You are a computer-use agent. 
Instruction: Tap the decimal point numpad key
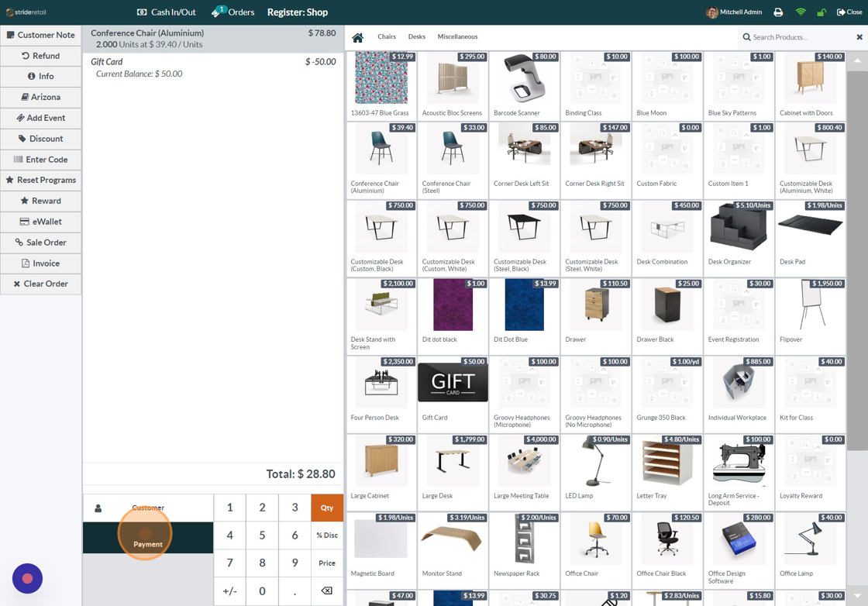295,591
